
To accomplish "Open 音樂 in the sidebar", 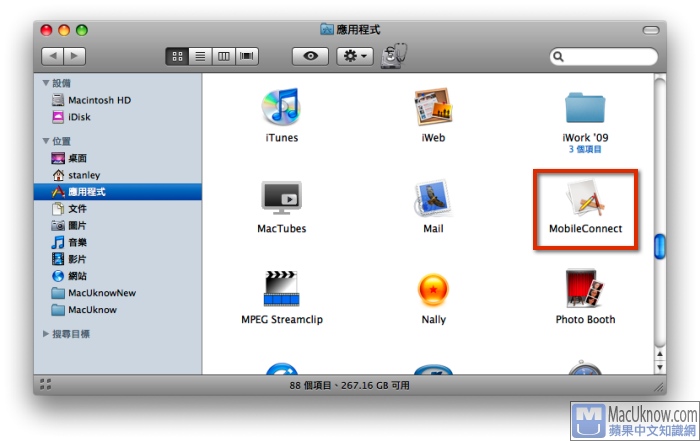I will coord(118,242).
